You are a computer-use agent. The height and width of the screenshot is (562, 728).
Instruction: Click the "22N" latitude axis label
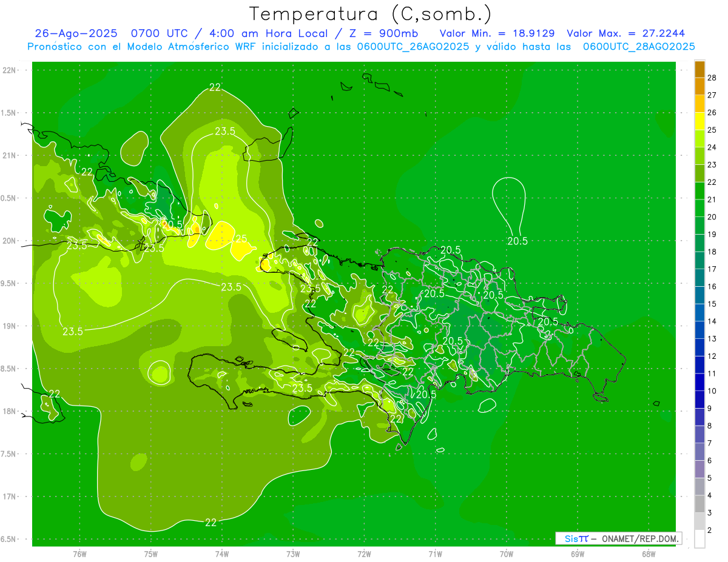10,70
